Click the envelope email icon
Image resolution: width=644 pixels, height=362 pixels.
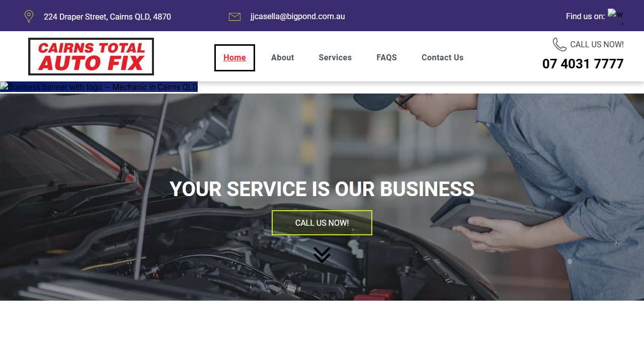[x=234, y=17]
